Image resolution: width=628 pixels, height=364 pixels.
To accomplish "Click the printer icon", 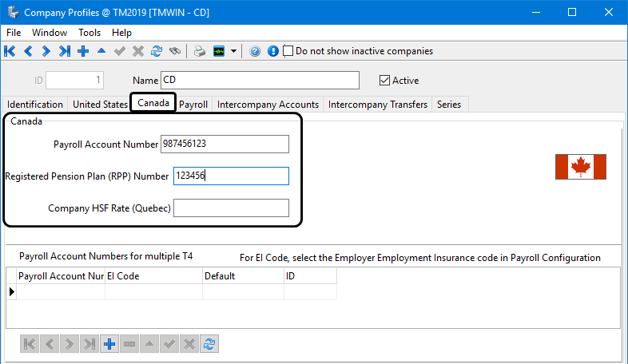I will 200,51.
